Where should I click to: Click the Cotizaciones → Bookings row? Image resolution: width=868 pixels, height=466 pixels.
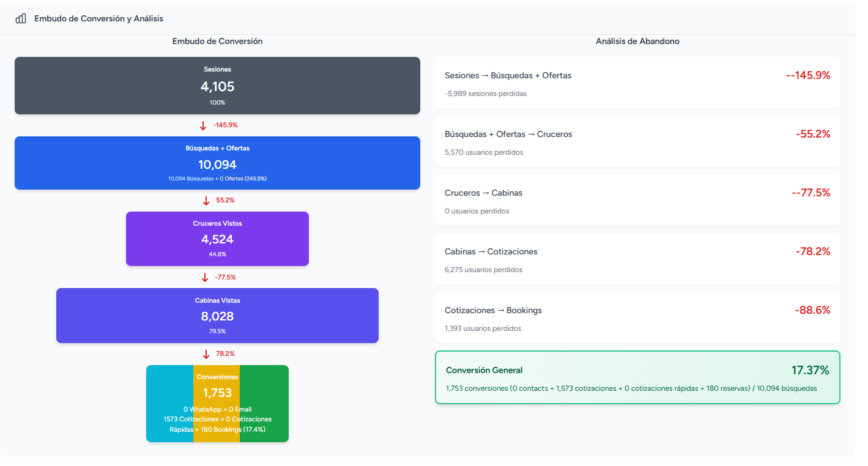click(x=637, y=317)
